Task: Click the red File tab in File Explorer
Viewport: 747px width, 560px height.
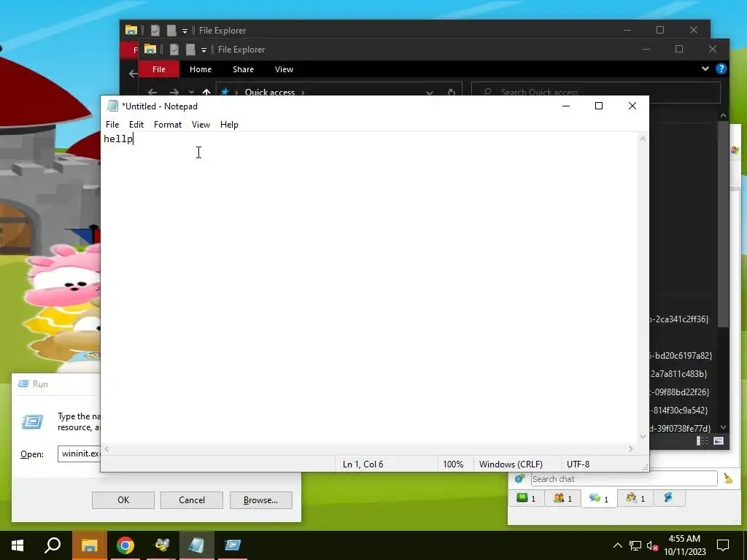Action: coord(158,69)
